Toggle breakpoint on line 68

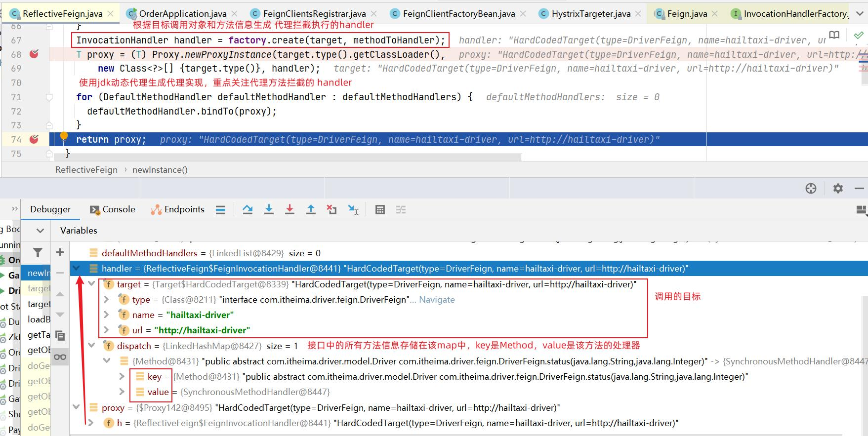34,54
